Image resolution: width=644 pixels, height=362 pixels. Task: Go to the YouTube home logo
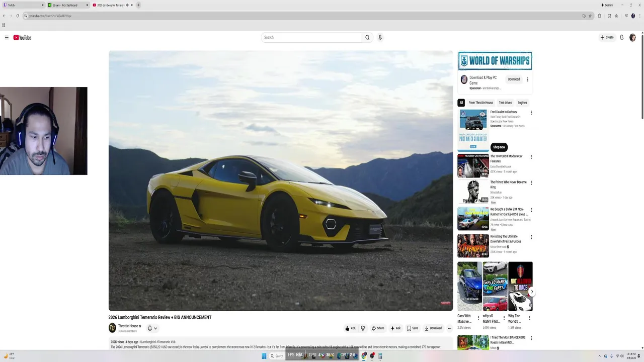tap(22, 38)
